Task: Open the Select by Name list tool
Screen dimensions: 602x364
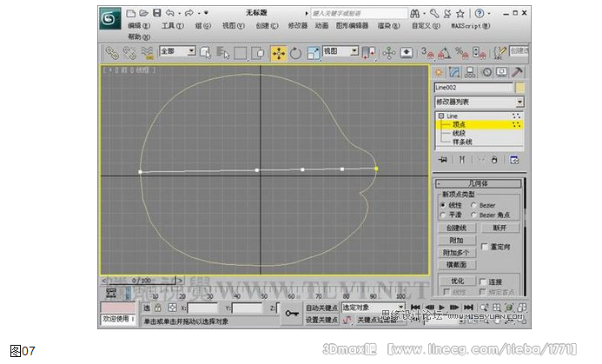Action: 222,53
